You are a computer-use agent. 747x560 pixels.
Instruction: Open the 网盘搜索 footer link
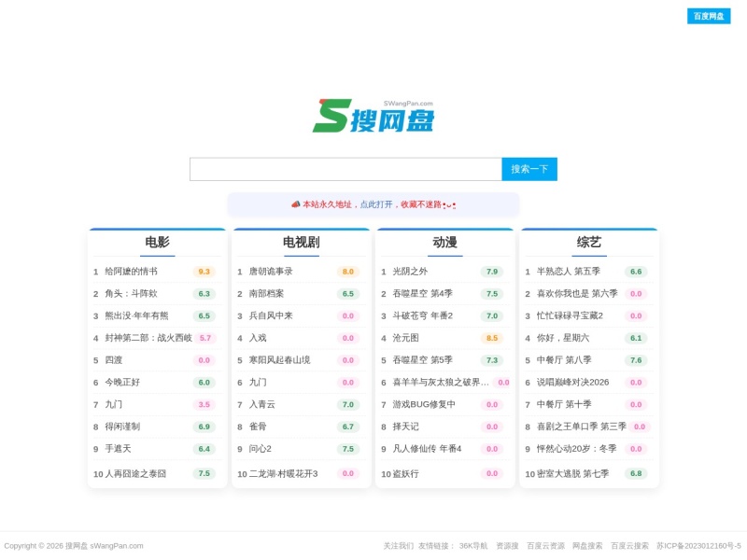587,546
